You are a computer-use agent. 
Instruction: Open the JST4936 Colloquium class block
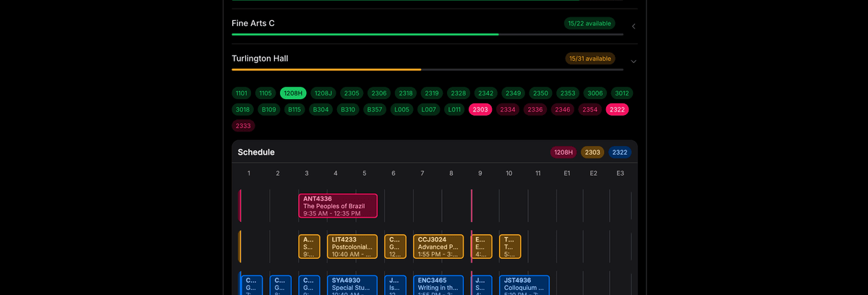tap(524, 285)
